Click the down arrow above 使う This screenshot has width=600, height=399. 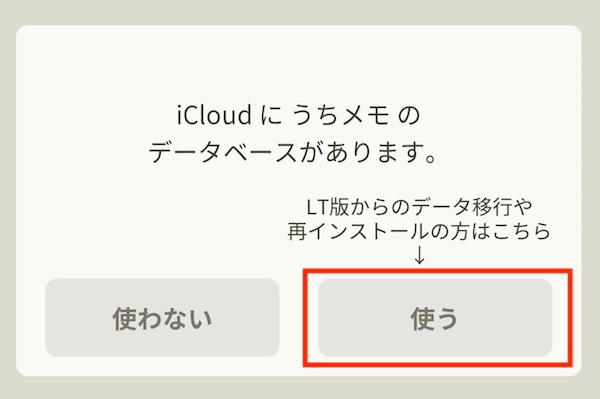coord(419,255)
